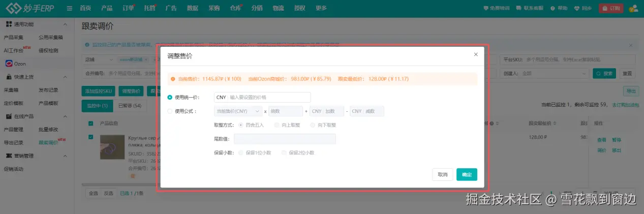644x214 pixels.
Task: Collapse the 通用功能 sidebar section
Action: tap(65, 24)
